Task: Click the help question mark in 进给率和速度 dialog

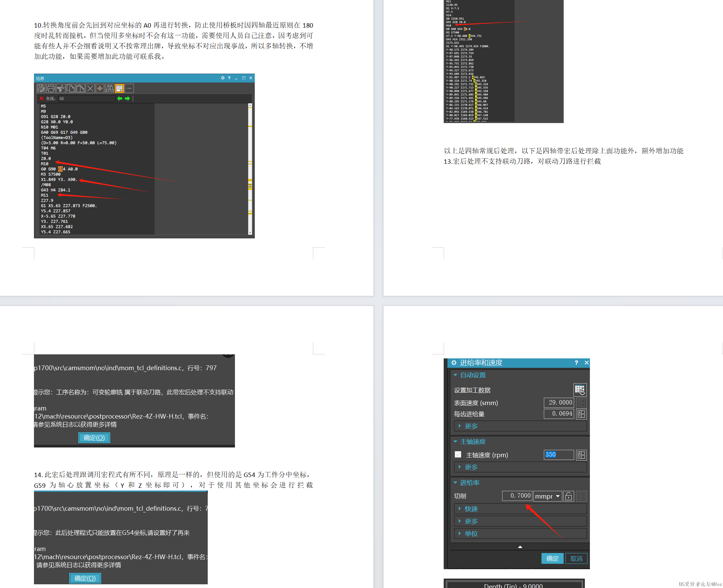Action: (576, 362)
